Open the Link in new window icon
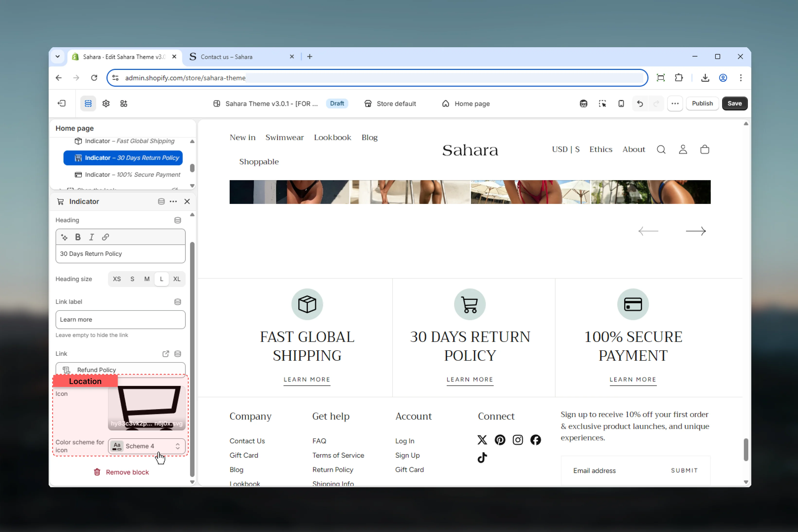 point(165,354)
